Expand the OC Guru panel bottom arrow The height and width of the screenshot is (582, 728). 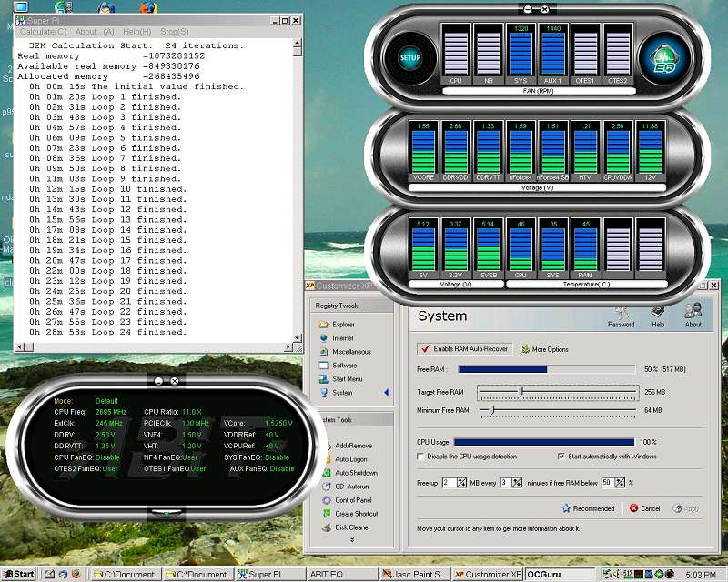pos(167,513)
